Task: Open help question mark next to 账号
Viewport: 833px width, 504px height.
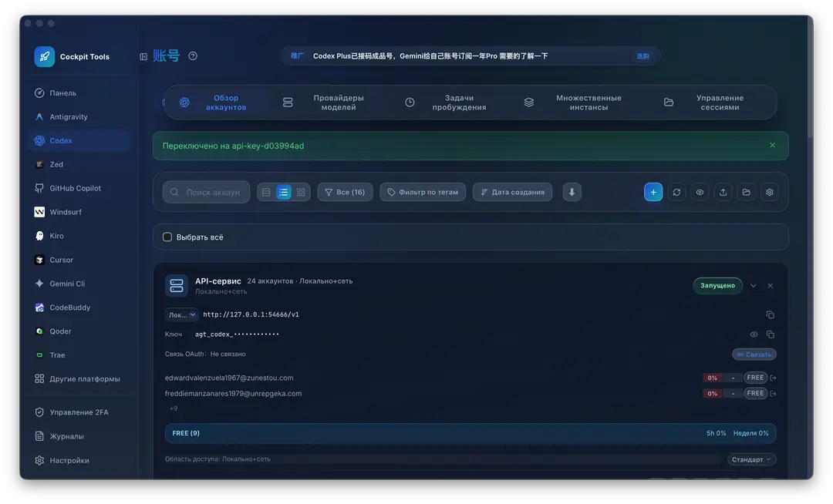Action: click(x=193, y=55)
